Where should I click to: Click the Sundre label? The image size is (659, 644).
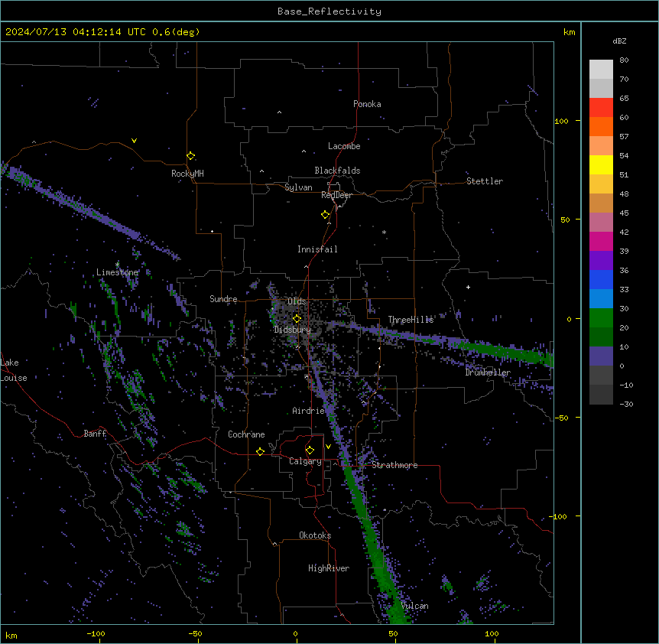[223, 299]
